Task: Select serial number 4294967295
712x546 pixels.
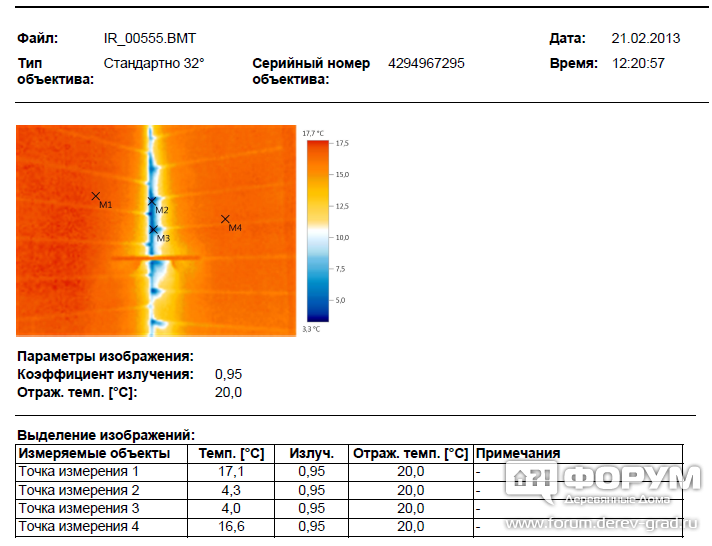Action: coord(426,63)
